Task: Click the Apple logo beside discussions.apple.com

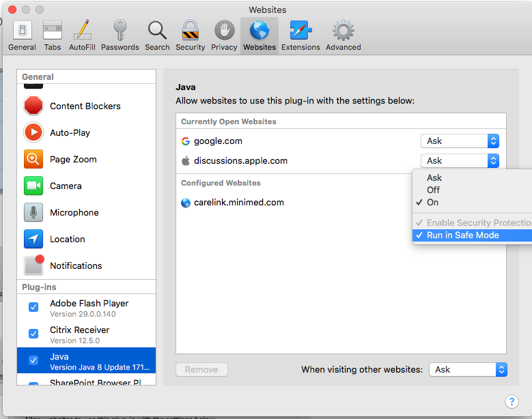Action: 186,160
